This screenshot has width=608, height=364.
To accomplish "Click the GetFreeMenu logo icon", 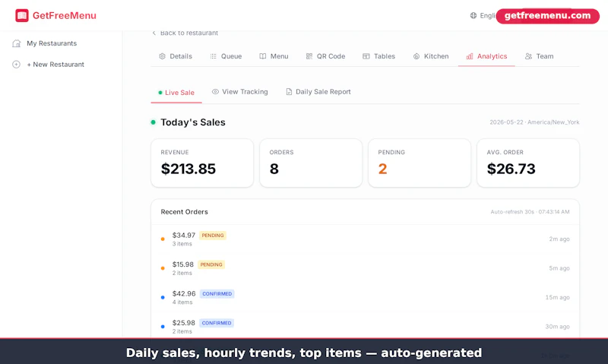I will [22, 15].
